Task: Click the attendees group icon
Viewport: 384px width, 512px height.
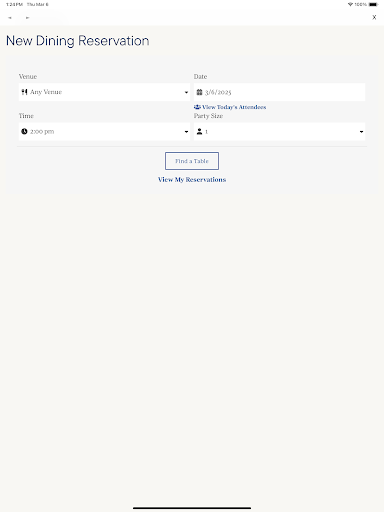Action: pos(197,107)
